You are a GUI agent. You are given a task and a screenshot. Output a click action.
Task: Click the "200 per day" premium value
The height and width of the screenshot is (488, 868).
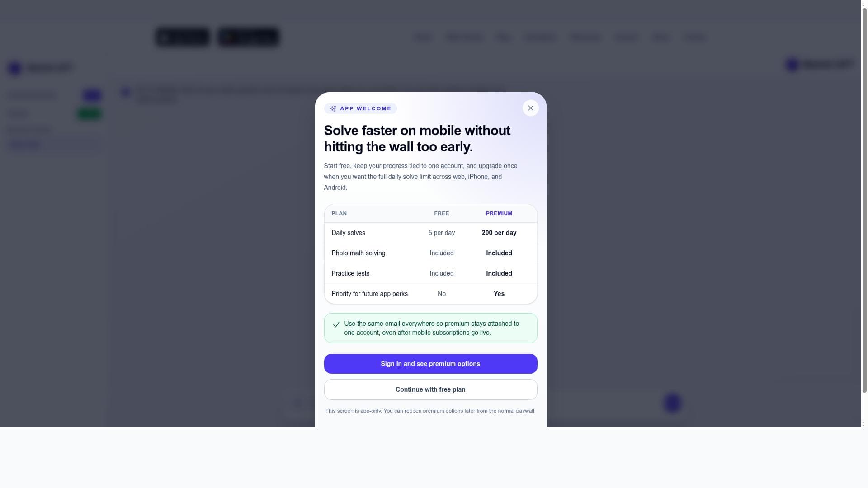coord(499,233)
